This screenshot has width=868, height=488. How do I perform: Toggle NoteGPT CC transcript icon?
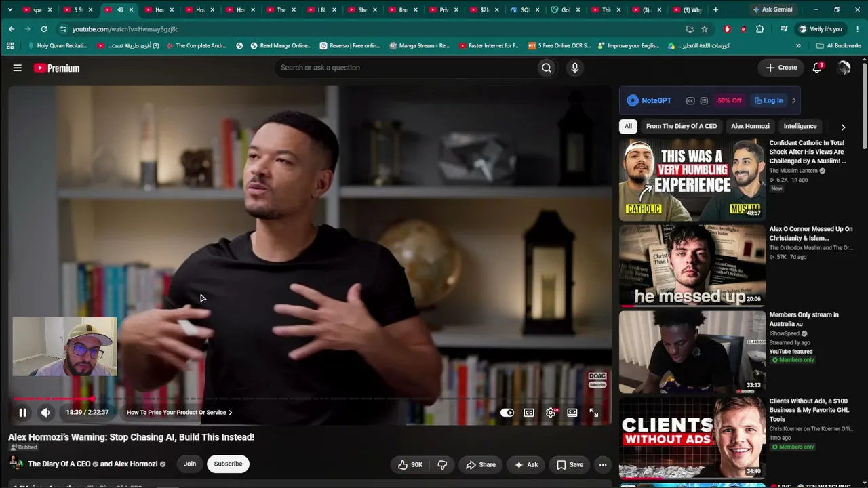(x=690, y=100)
